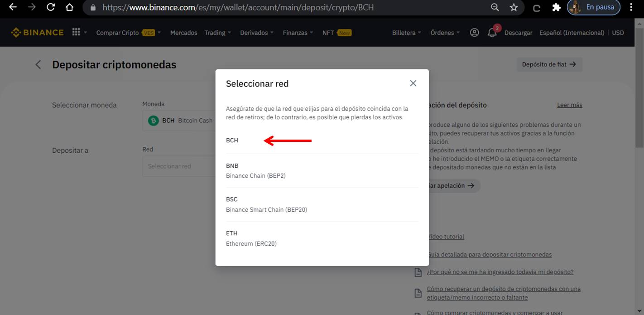Viewport: 644px width, 315px height.
Task: Open Español (Internacional) language selector
Action: pyautogui.click(x=572, y=33)
